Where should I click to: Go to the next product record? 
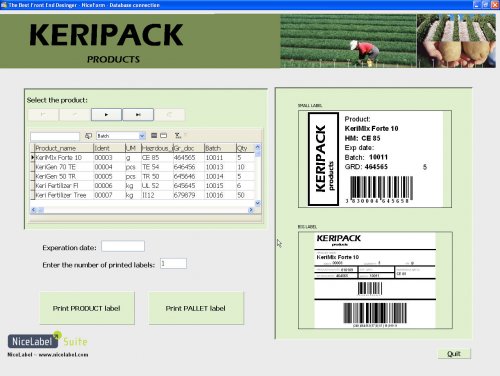pyautogui.click(x=106, y=115)
